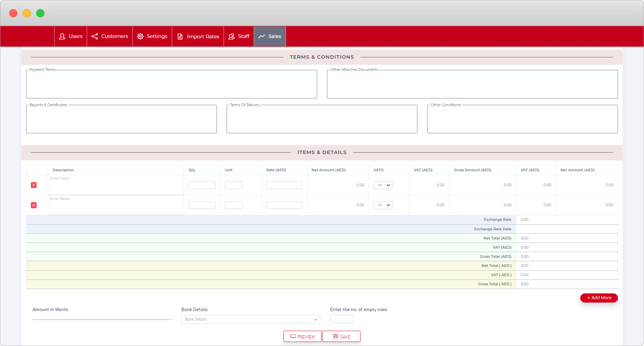The height and width of the screenshot is (346, 644).
Task: Click the Add More button
Action: pos(599,298)
